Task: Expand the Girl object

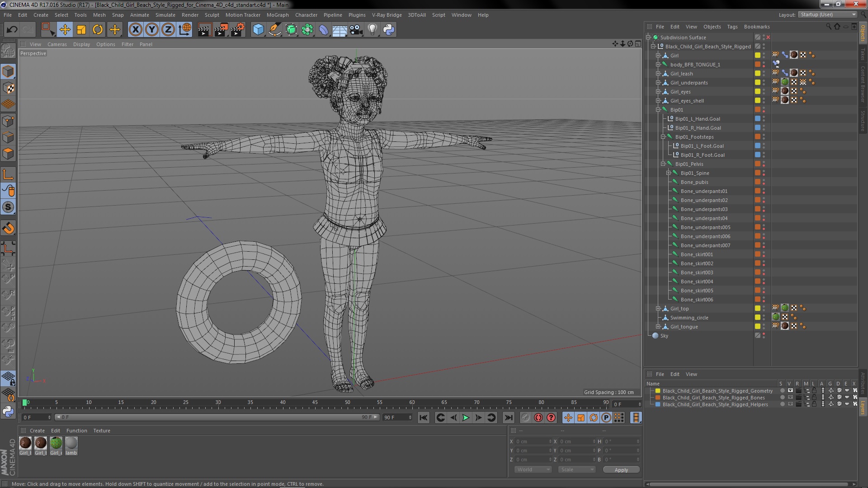Action: [658, 56]
